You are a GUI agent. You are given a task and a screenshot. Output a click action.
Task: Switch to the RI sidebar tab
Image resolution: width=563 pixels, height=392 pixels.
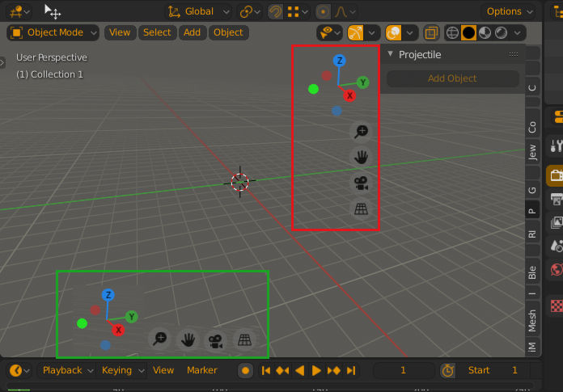coord(532,234)
